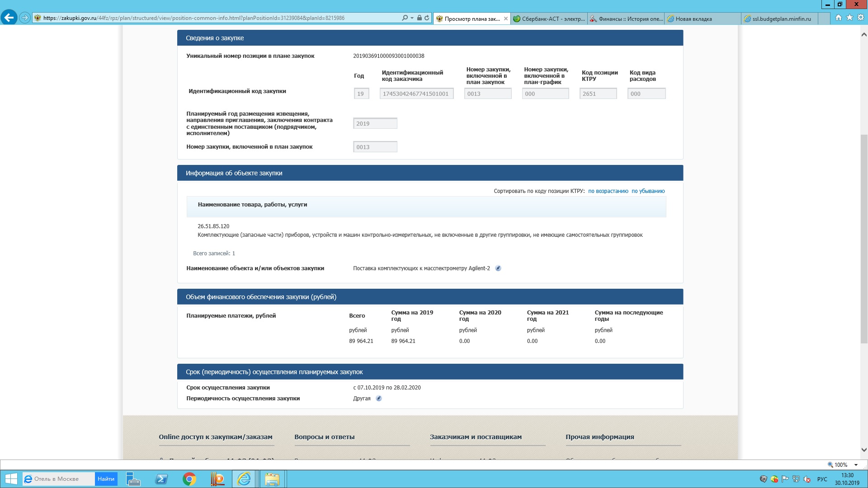Click the vertical scrollbar thumb
Viewport: 868px width, 488px height.
(864, 239)
